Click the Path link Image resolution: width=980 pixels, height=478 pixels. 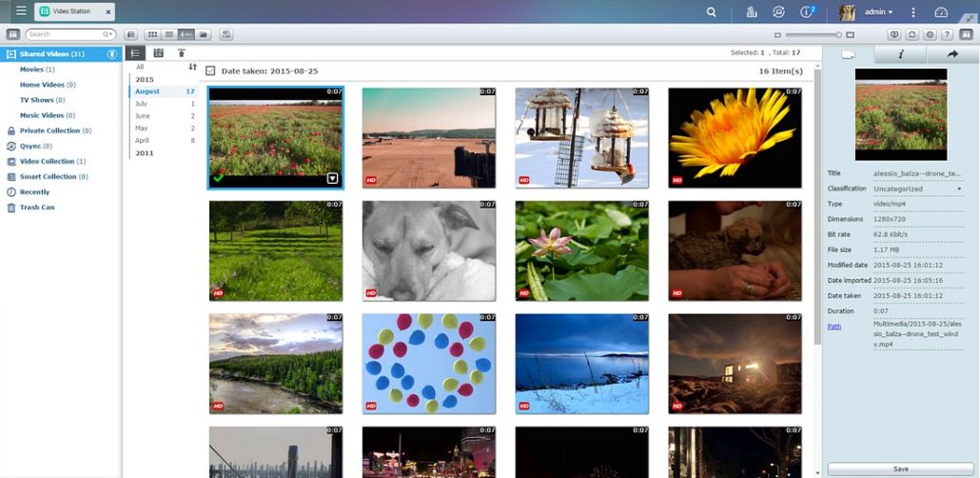pyautogui.click(x=833, y=326)
